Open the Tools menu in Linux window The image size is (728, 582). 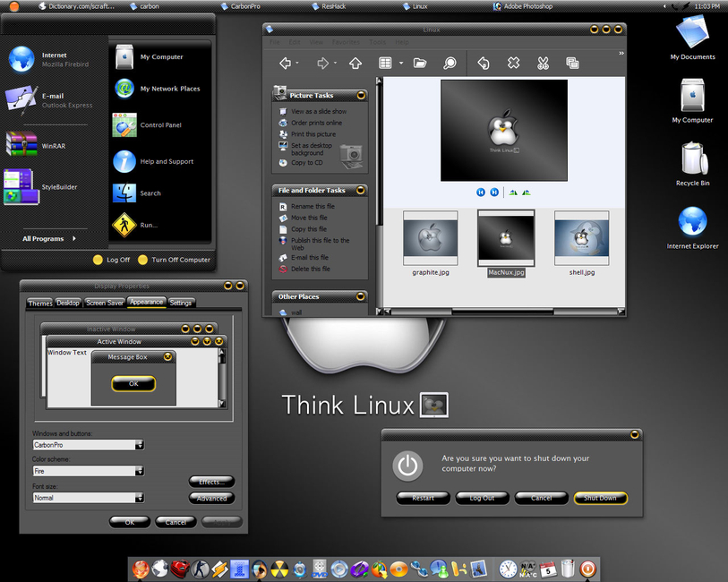point(377,42)
